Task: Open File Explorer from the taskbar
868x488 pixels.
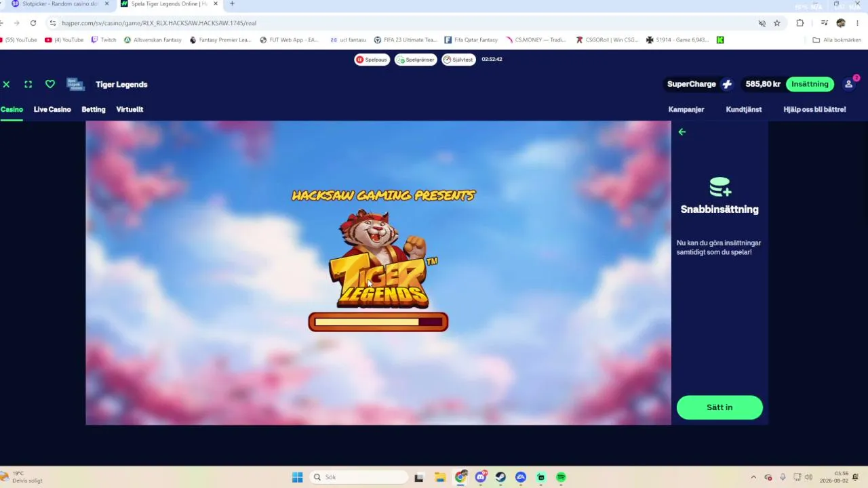Action: 439,477
